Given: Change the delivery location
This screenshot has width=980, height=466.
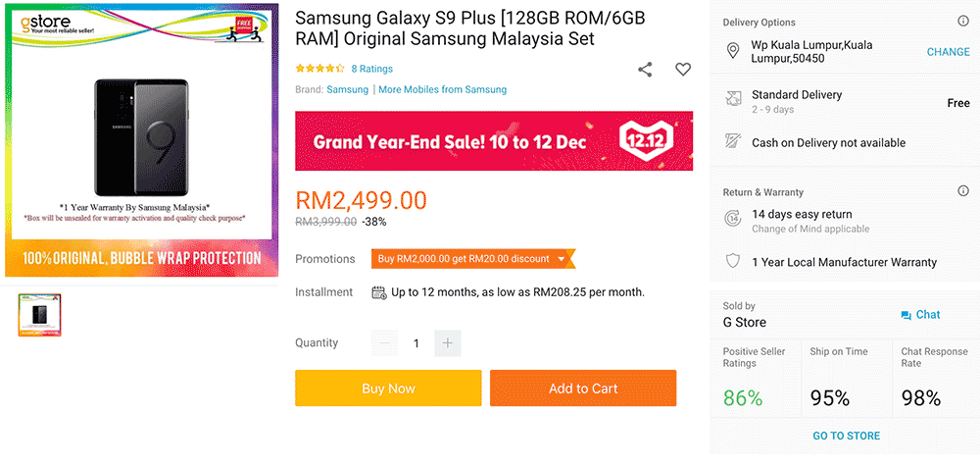Looking at the screenshot, I should click(948, 52).
